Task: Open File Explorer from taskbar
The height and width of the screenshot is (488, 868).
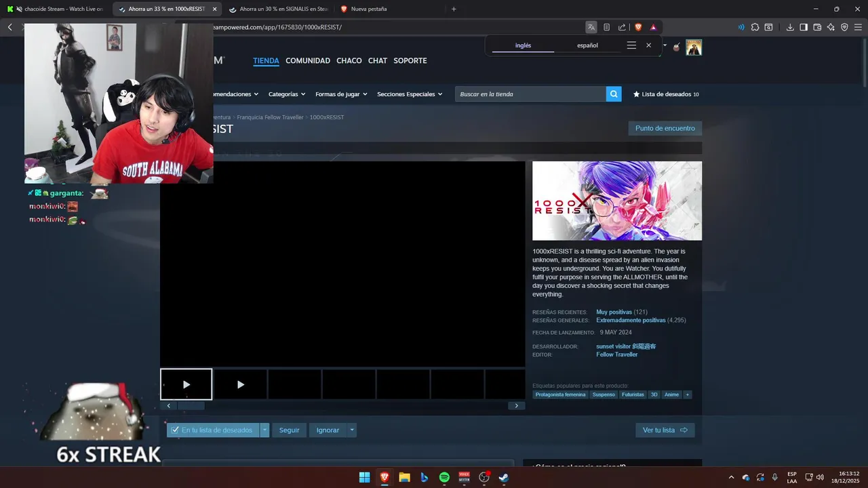Action: (404, 477)
